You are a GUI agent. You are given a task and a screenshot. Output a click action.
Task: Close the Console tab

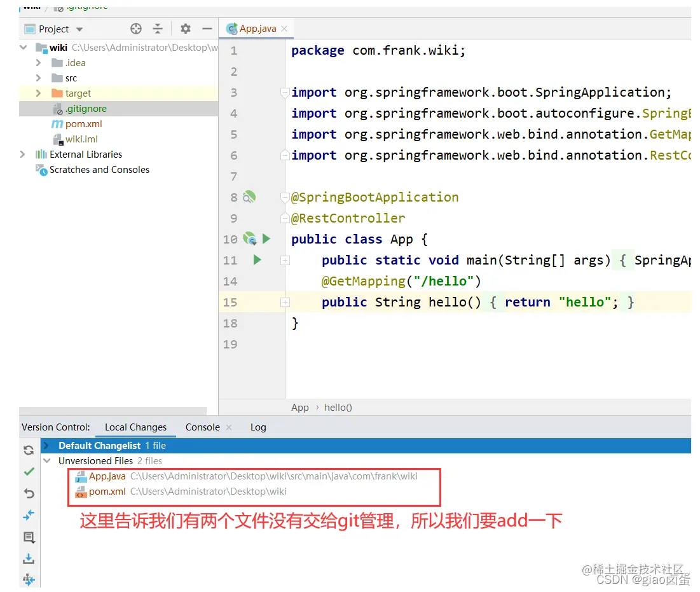(x=229, y=427)
